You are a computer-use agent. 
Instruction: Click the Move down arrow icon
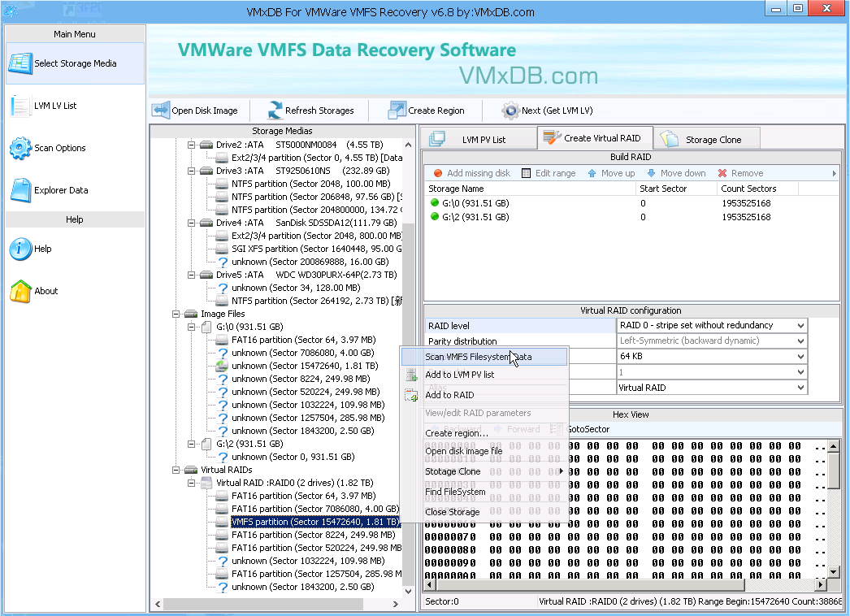[651, 173]
